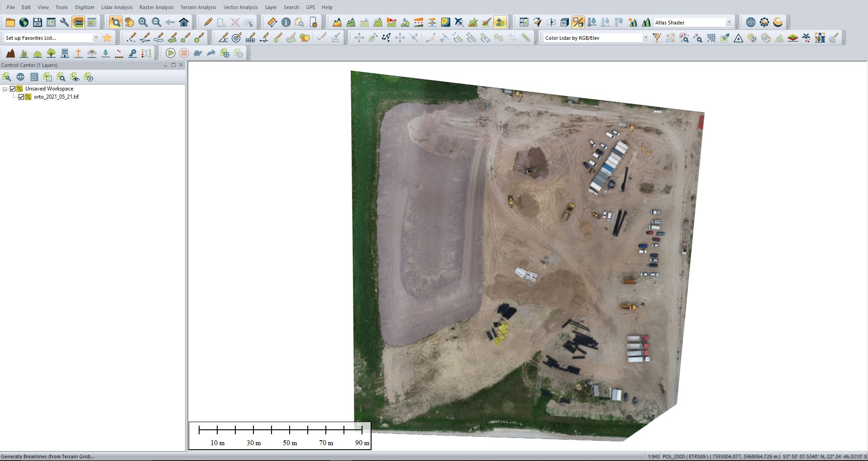Screen dimensions: 868x461
Task: Click the map distance scale bar
Action: click(280, 436)
